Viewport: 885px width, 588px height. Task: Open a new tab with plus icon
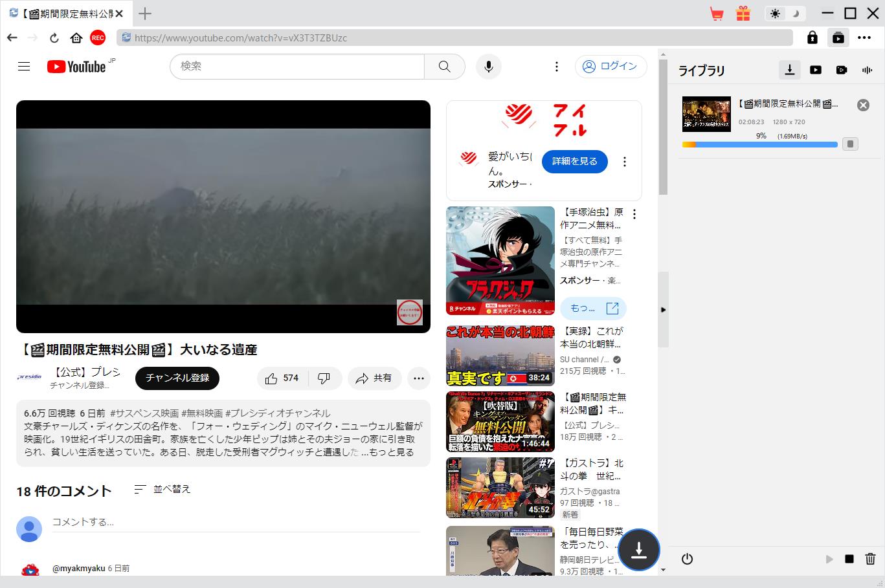point(145,14)
